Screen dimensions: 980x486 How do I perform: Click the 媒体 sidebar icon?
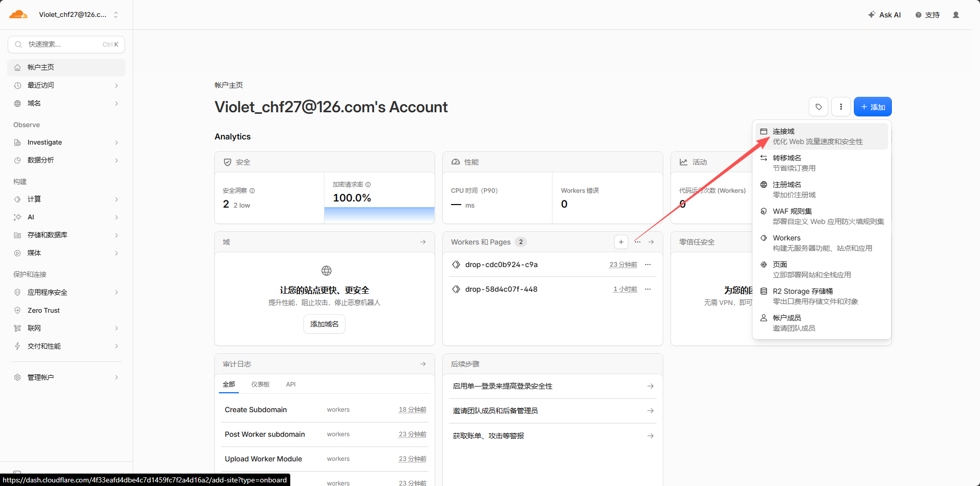pyautogui.click(x=17, y=253)
